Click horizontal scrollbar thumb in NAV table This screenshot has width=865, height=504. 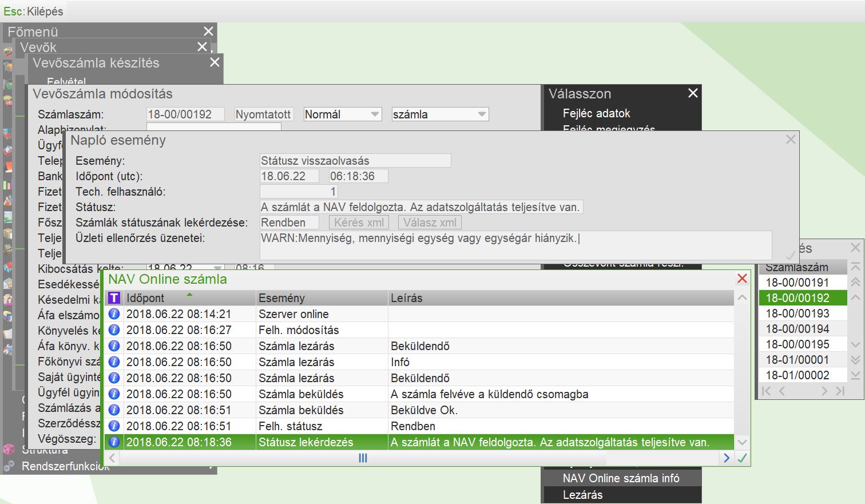(x=363, y=458)
